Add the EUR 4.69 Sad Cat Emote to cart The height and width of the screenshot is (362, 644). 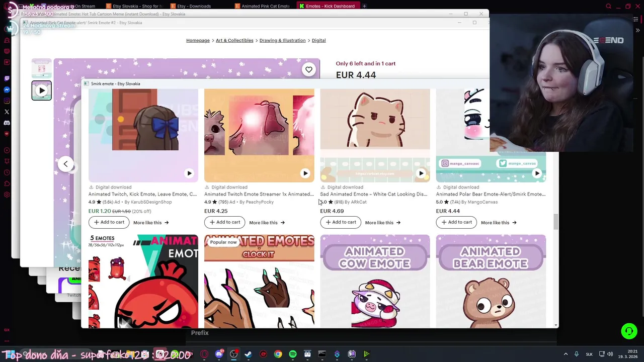click(x=341, y=222)
